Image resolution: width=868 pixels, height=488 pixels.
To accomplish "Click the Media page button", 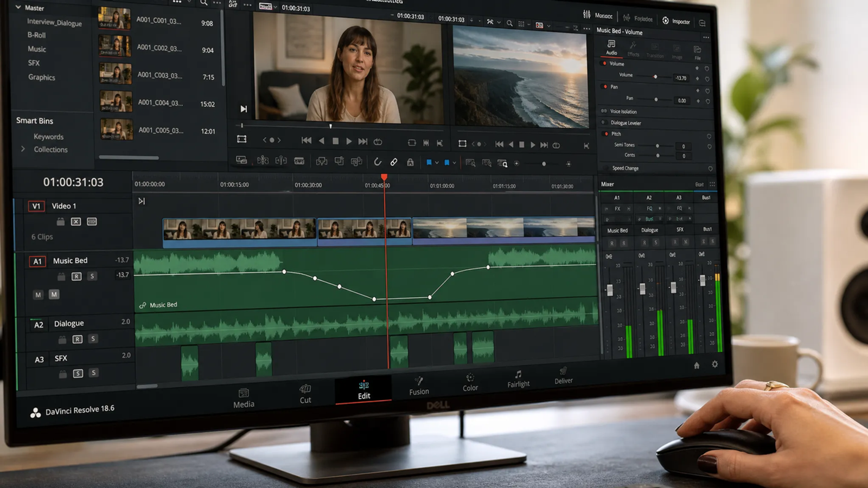I will tap(244, 399).
